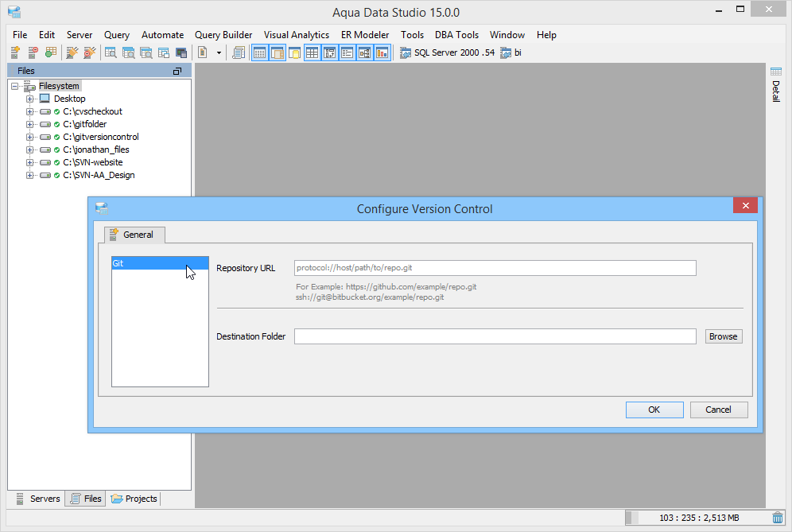Expand the C:\gitfolder node
The height and width of the screenshot is (532, 792).
pyautogui.click(x=29, y=124)
